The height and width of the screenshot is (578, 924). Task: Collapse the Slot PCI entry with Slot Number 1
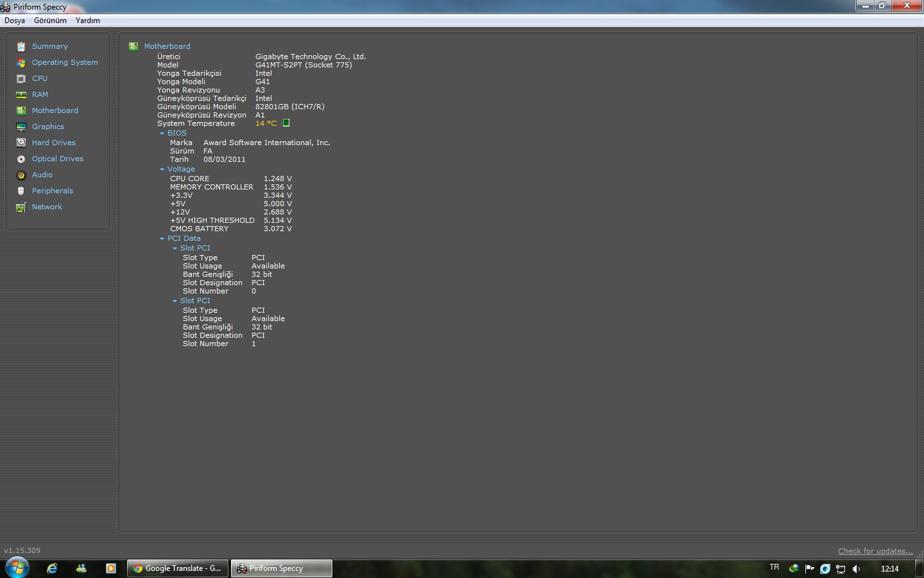[x=175, y=301]
